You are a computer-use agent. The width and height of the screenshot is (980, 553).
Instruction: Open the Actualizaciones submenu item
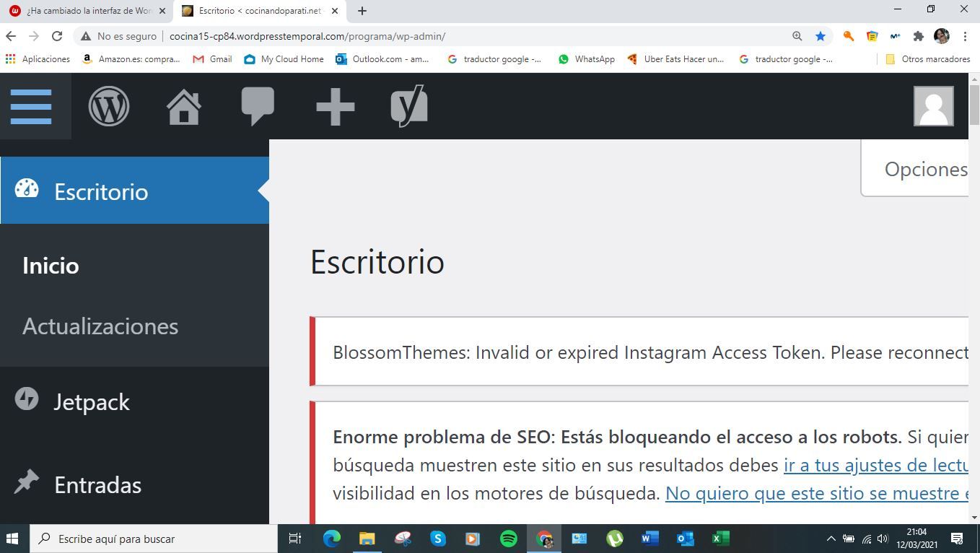100,326
